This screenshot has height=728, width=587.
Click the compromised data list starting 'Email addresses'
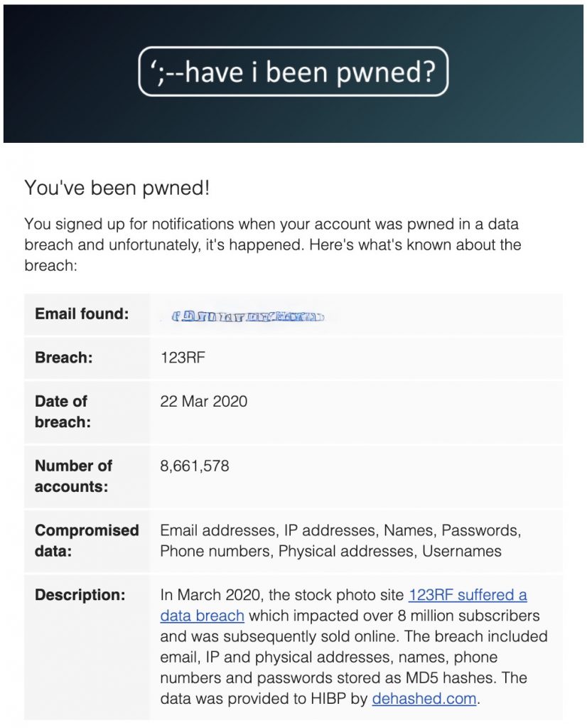340,540
